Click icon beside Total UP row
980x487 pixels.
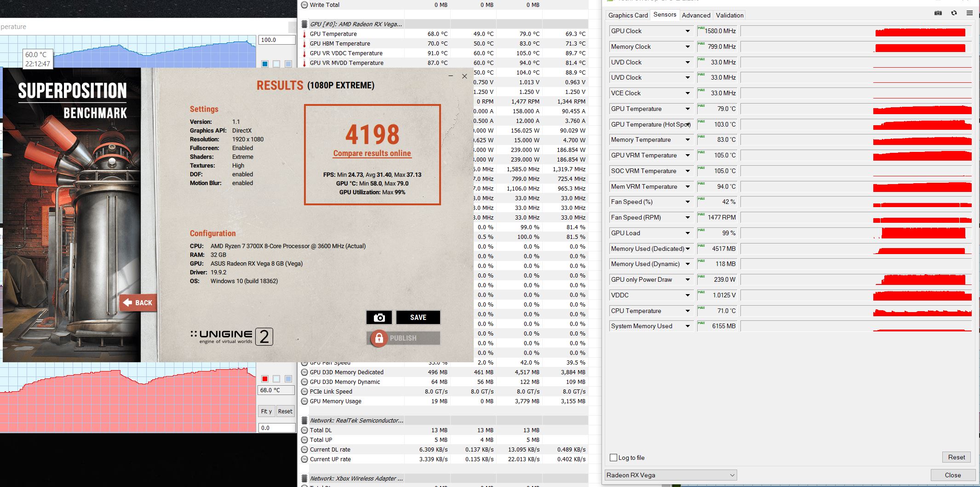coord(304,440)
